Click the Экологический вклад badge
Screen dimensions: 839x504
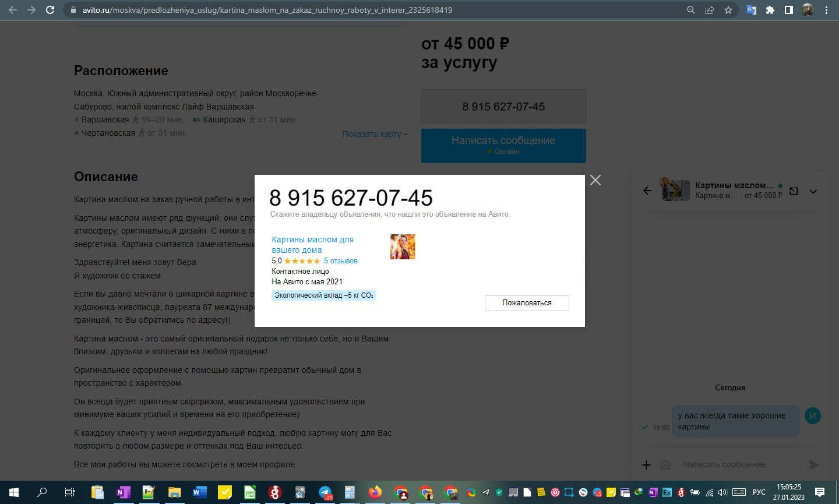[324, 295]
